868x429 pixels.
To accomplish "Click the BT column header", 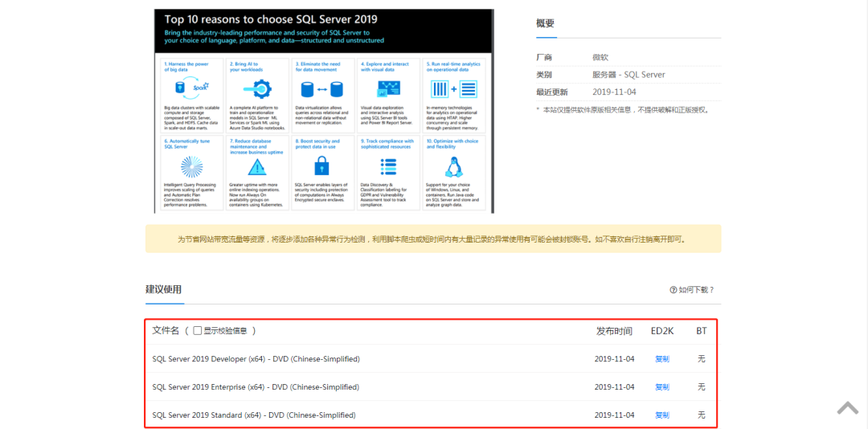I will pyautogui.click(x=702, y=331).
